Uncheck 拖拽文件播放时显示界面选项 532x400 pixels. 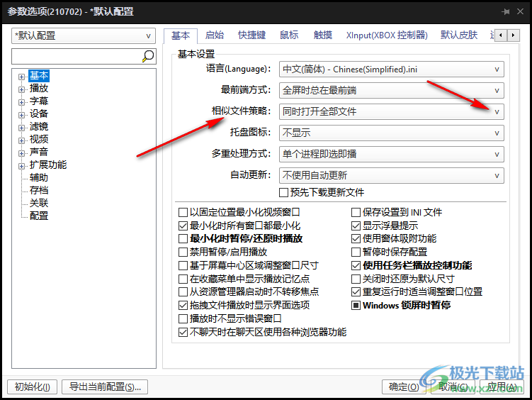[183, 305]
